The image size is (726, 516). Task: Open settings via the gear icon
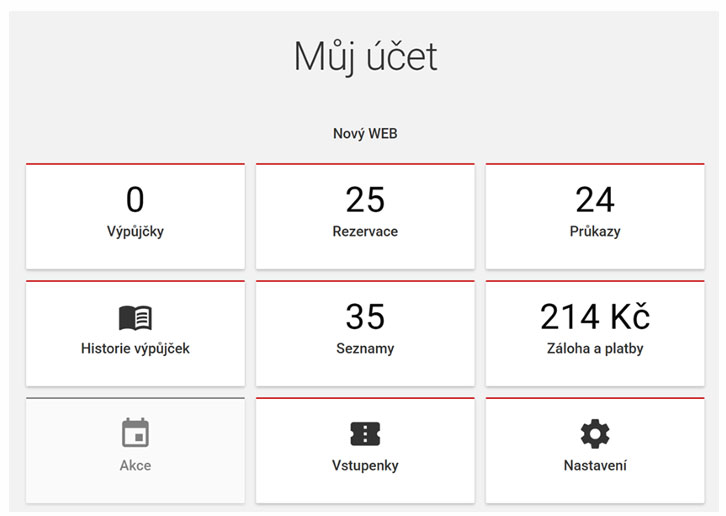click(595, 433)
